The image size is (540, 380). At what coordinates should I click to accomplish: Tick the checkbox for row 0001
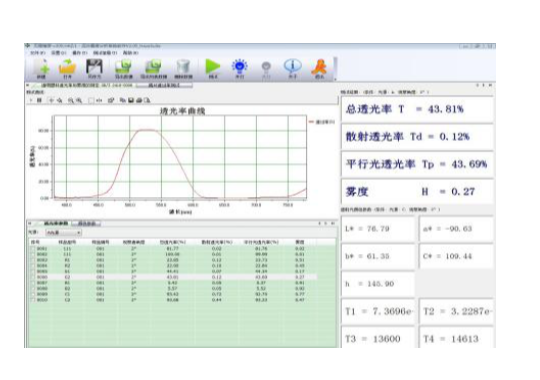pyautogui.click(x=33, y=248)
